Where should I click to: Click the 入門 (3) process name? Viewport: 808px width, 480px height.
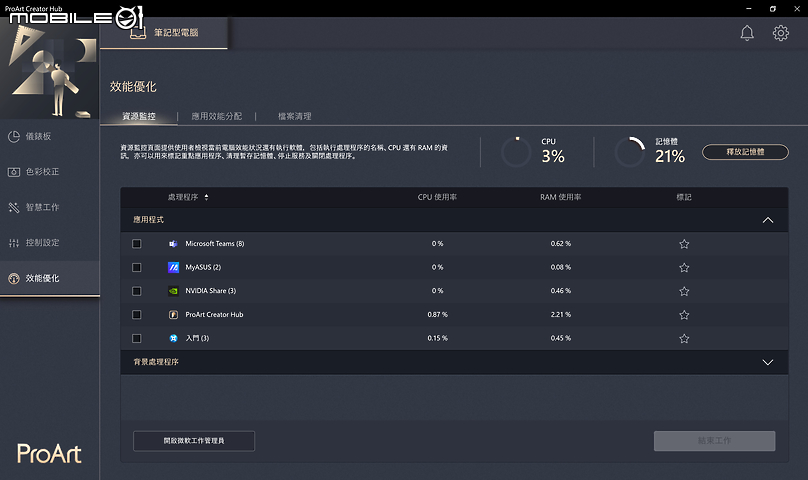[x=197, y=338]
